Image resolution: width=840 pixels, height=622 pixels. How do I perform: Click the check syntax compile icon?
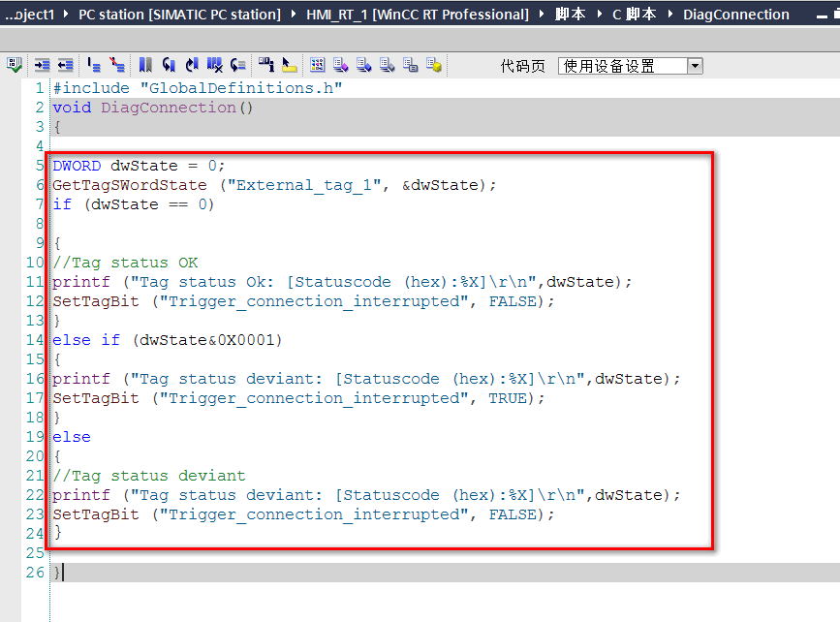point(15,65)
